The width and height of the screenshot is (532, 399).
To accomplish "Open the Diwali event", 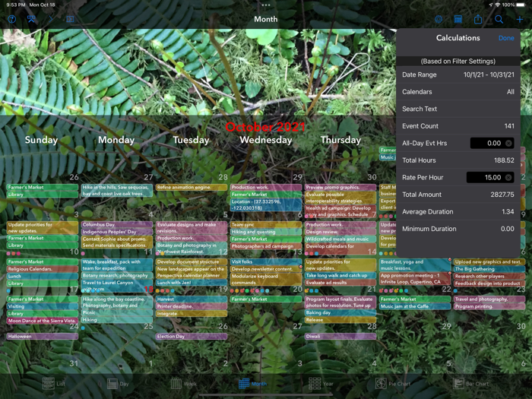I will point(340,336).
